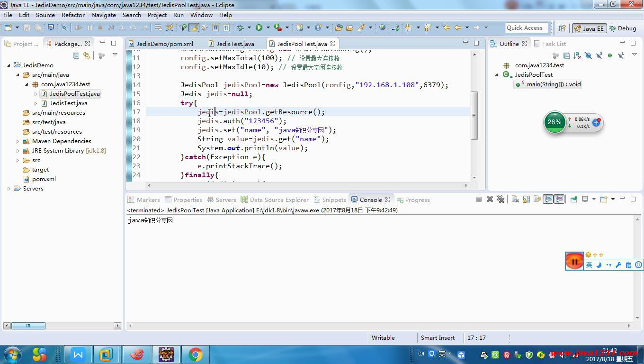Image resolution: width=644 pixels, height=364 pixels.
Task: Open the Navigate menu
Action: tap(104, 15)
